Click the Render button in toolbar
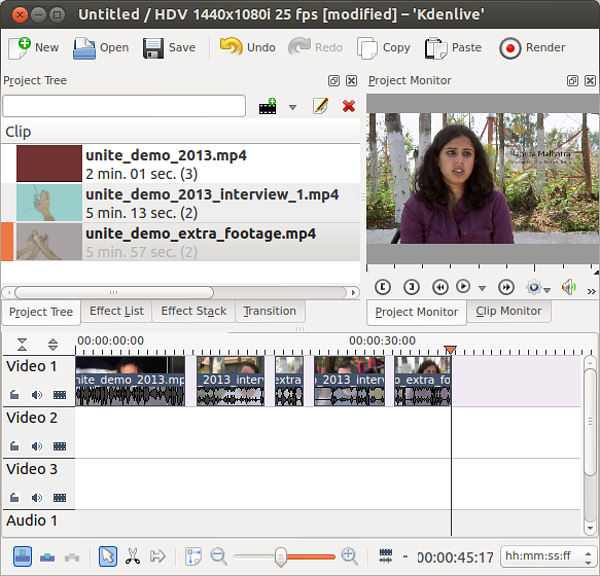Viewport: 600px width, 576px height. click(x=533, y=47)
